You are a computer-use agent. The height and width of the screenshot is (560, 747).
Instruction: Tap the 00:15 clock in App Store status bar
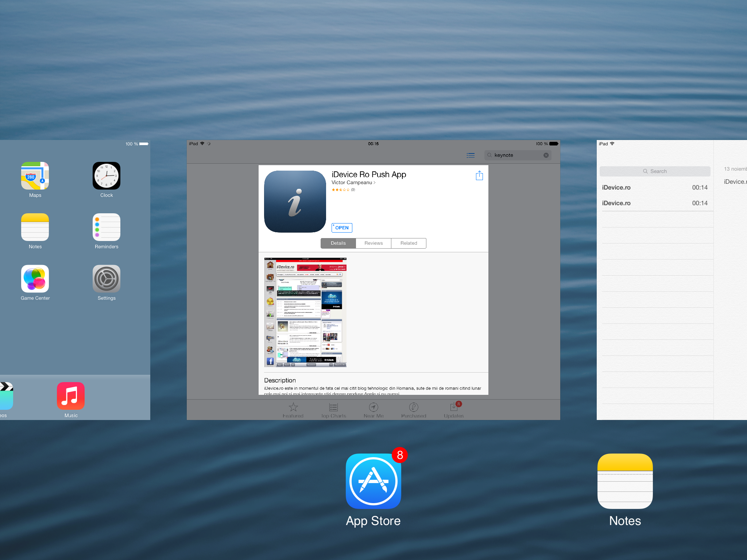pos(373,144)
